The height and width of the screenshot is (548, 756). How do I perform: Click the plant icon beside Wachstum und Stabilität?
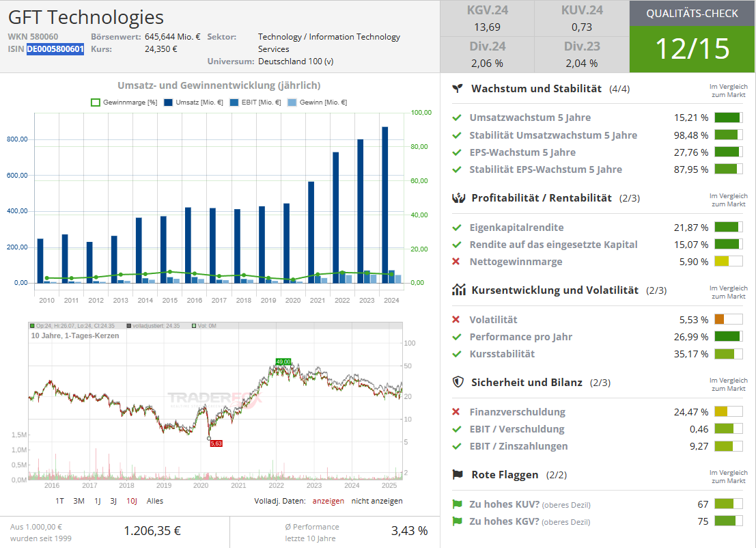[x=458, y=88]
